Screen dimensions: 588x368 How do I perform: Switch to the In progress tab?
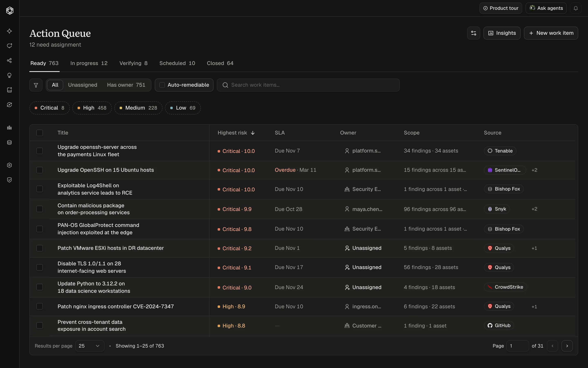coord(89,63)
